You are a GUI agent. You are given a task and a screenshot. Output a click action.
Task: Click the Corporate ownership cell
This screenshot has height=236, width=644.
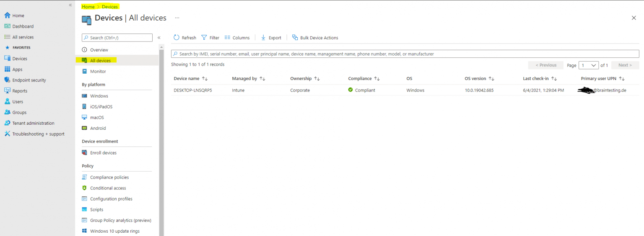(300, 90)
